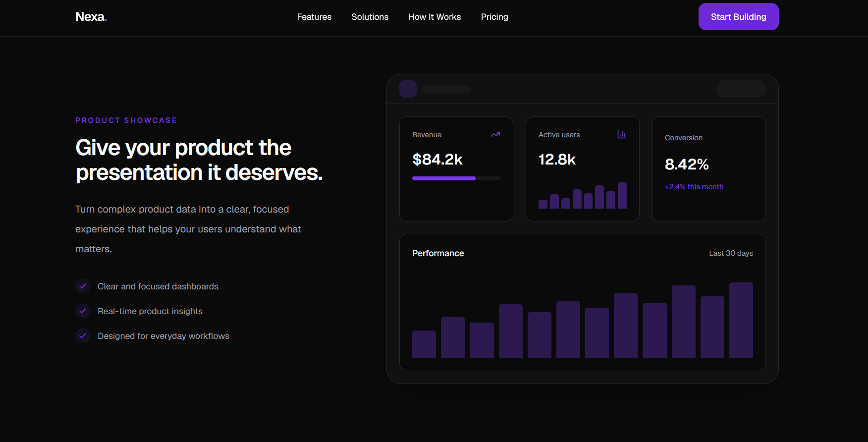Click checkmark beside Designed for everyday workflows
This screenshot has width=868, height=442.
(83, 335)
